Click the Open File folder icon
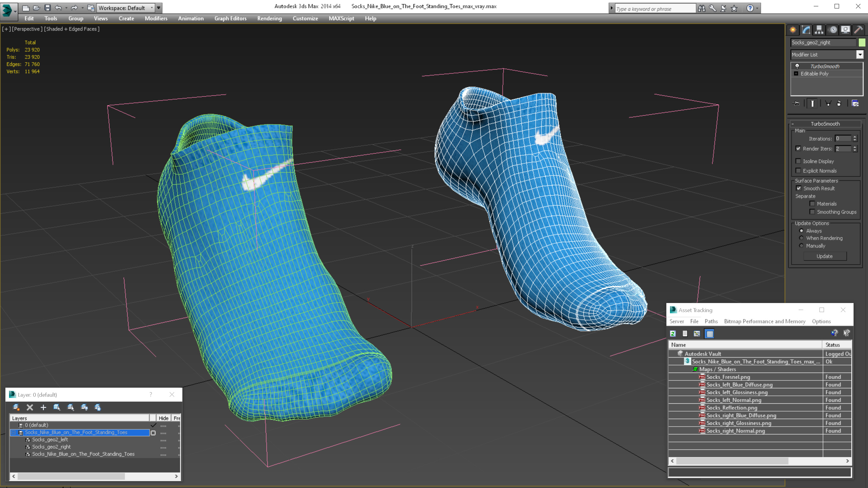This screenshot has height=488, width=868. [x=36, y=8]
